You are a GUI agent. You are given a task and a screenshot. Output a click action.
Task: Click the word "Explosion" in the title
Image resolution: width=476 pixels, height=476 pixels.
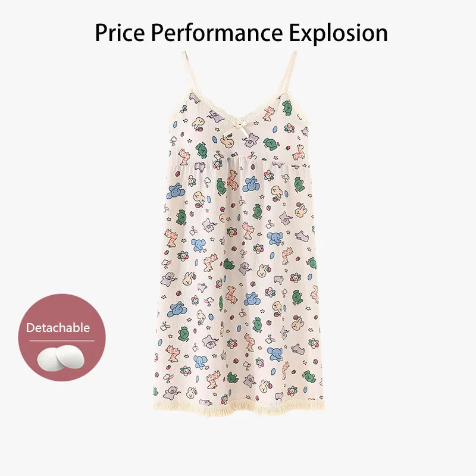click(x=338, y=33)
